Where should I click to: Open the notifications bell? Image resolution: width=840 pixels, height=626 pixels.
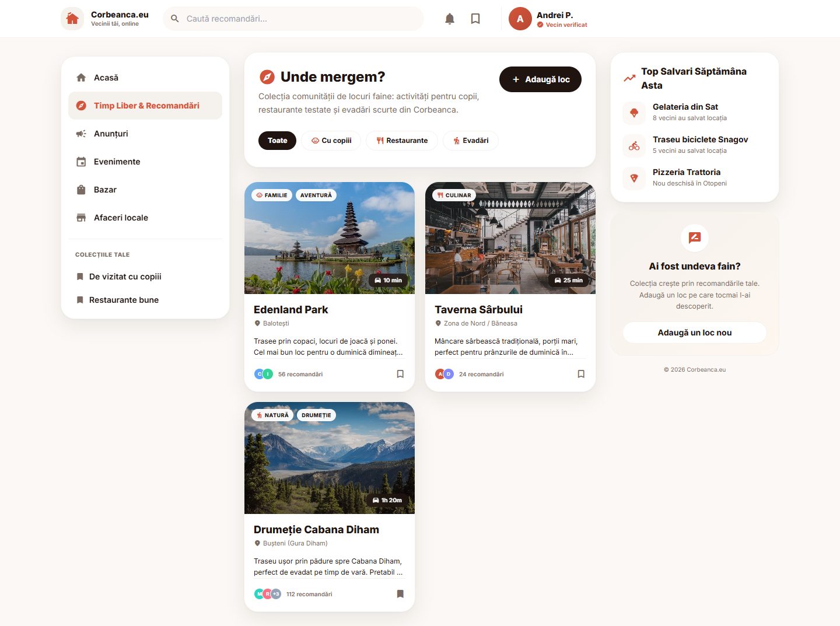450,19
